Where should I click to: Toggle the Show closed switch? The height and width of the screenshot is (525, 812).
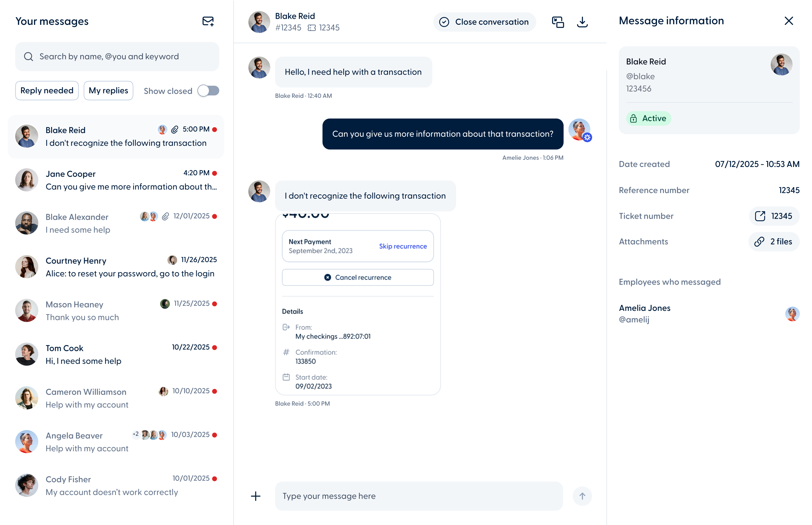click(x=208, y=91)
